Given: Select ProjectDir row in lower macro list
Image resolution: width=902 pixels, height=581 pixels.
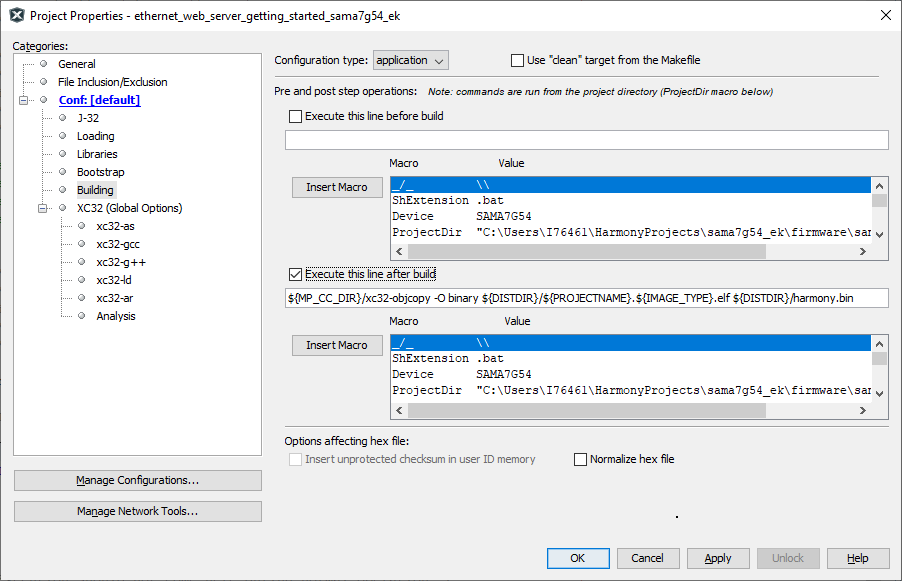Looking at the screenshot, I should [x=630, y=391].
